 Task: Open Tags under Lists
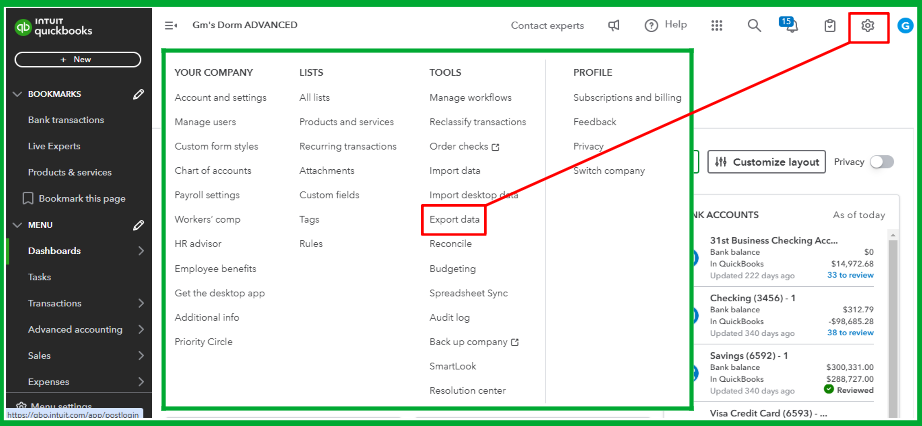[x=309, y=219]
